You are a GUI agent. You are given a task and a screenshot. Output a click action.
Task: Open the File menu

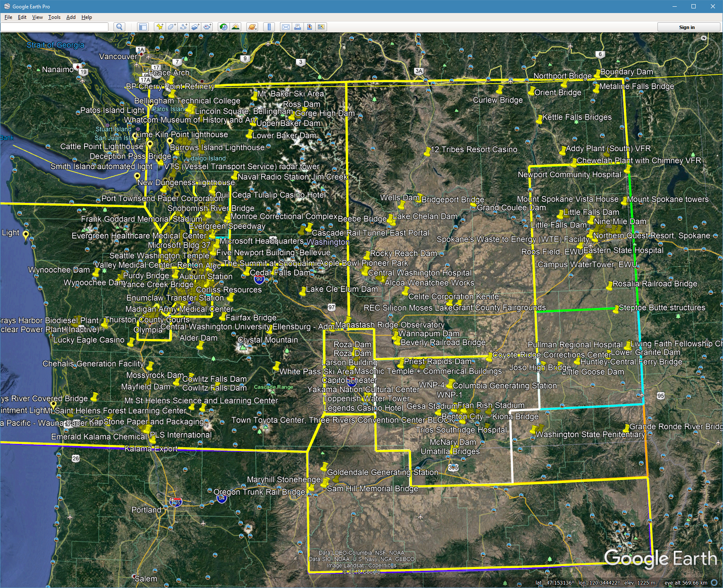pos(8,17)
